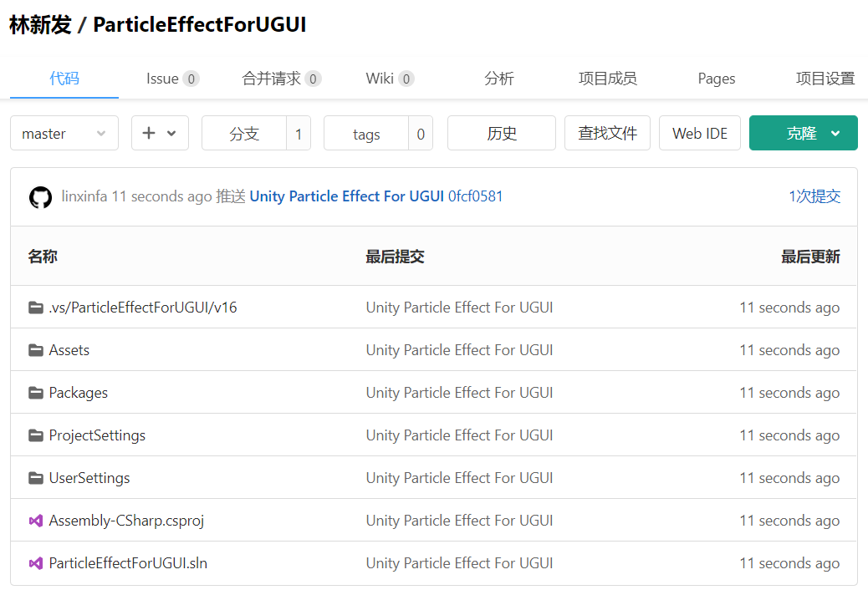Click the Visual Studio icon for ParticleEffectForUGUI.sln
Image resolution: width=868 pixels, height=595 pixels.
click(36, 563)
